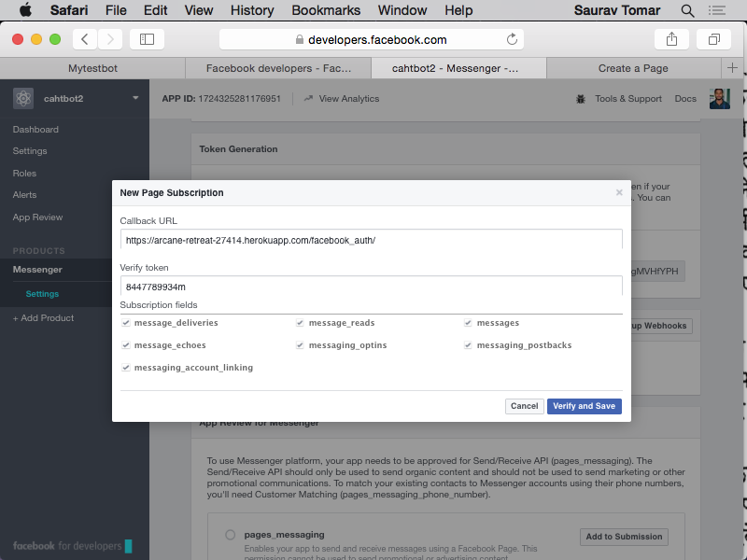
Task: Click the facebook for developers logo
Action: pyautogui.click(x=73, y=546)
